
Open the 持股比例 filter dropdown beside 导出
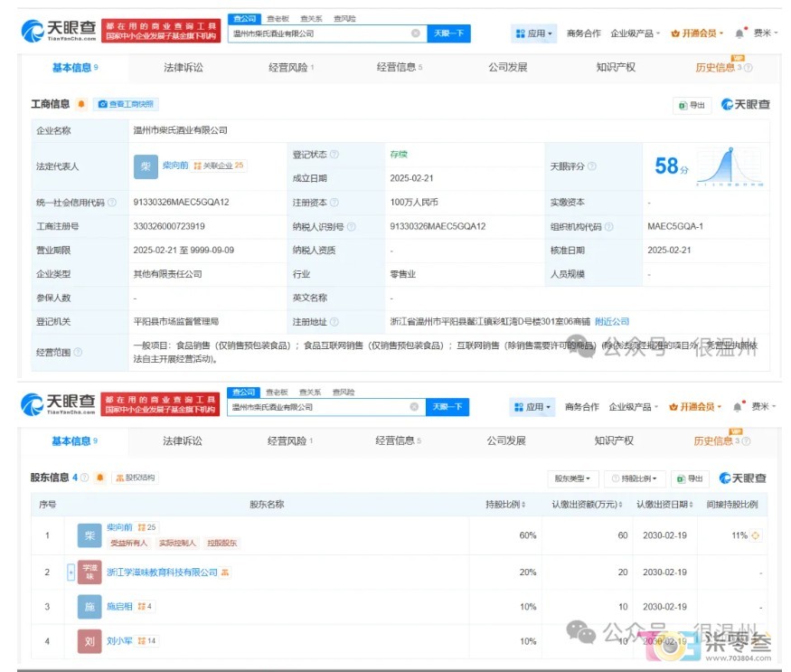coord(635,478)
